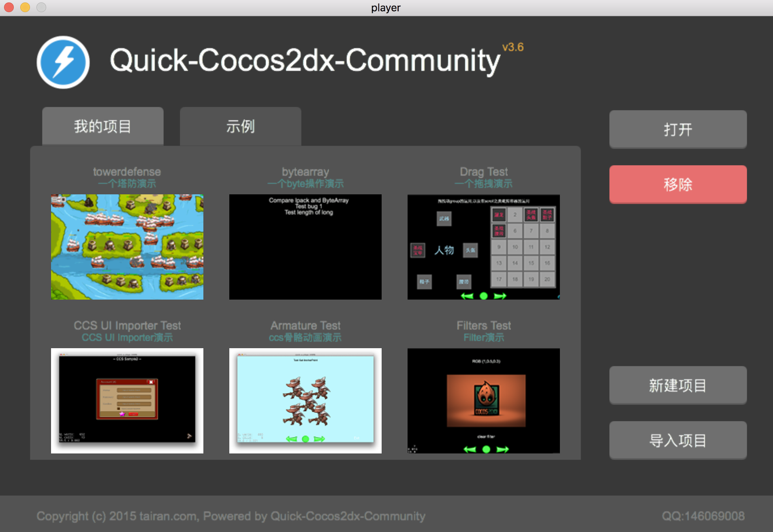The height and width of the screenshot is (532, 773).
Task: Click the towerdefense title text
Action: point(127,172)
